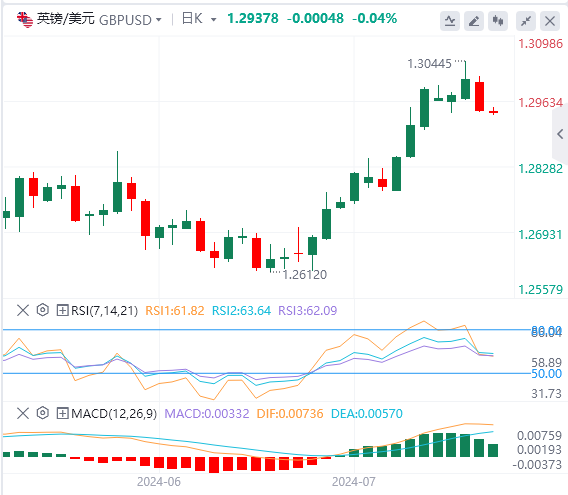
Task: Click the 50.00 RSI level label
Action: (x=546, y=374)
